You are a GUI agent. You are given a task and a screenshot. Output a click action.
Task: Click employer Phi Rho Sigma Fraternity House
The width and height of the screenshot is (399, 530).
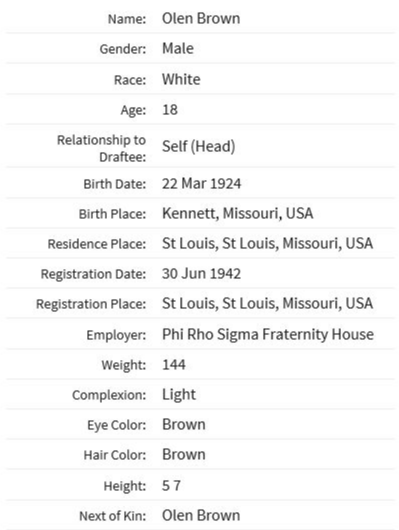pyautogui.click(x=268, y=334)
